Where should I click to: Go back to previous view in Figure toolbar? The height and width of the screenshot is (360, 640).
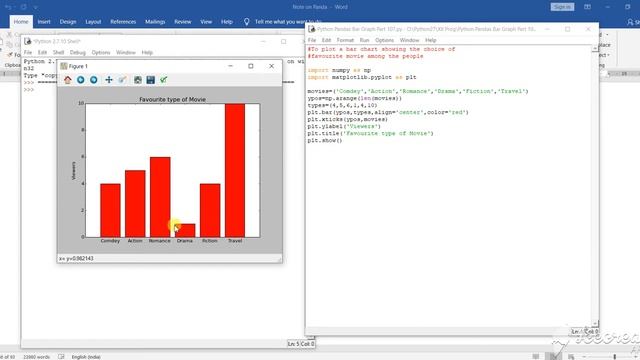click(81, 80)
